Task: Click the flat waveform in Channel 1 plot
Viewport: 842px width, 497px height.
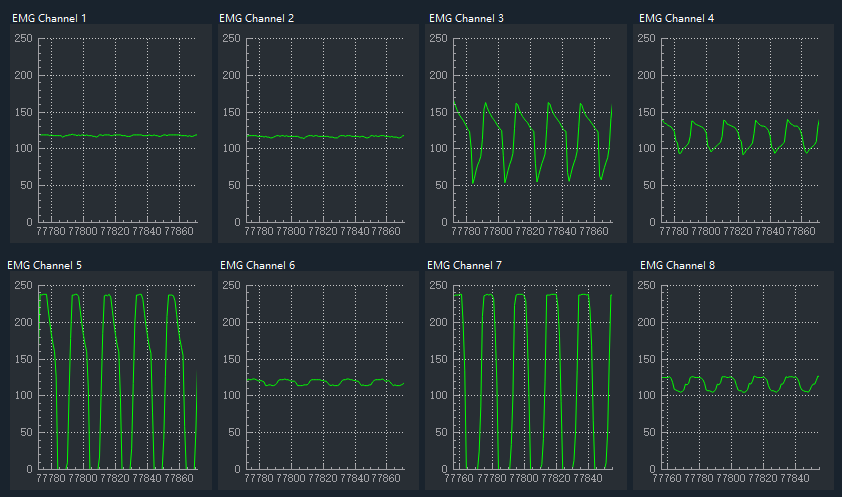Action: (120, 135)
